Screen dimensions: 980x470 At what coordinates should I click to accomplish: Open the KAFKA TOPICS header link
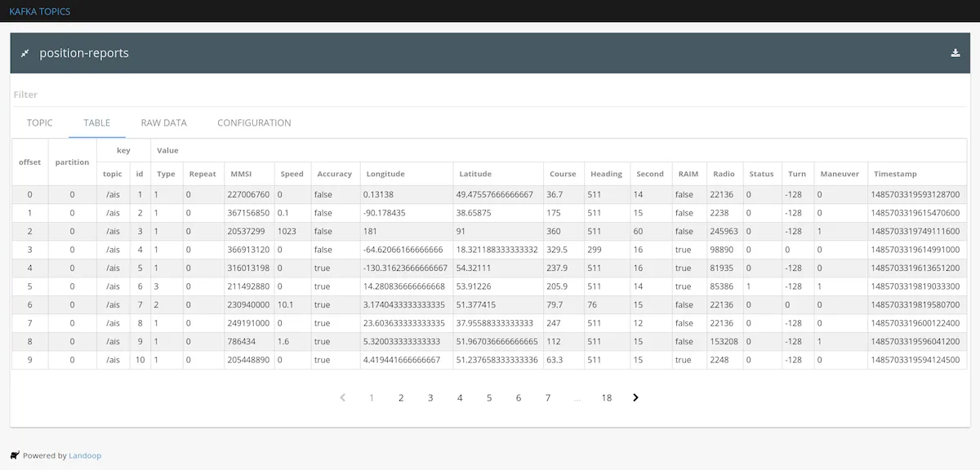39,11
